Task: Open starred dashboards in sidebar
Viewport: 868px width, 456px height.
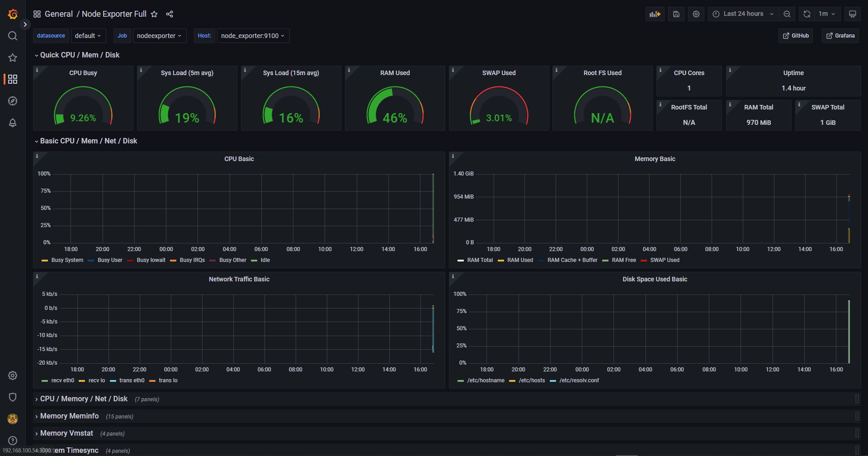Action: click(13, 57)
